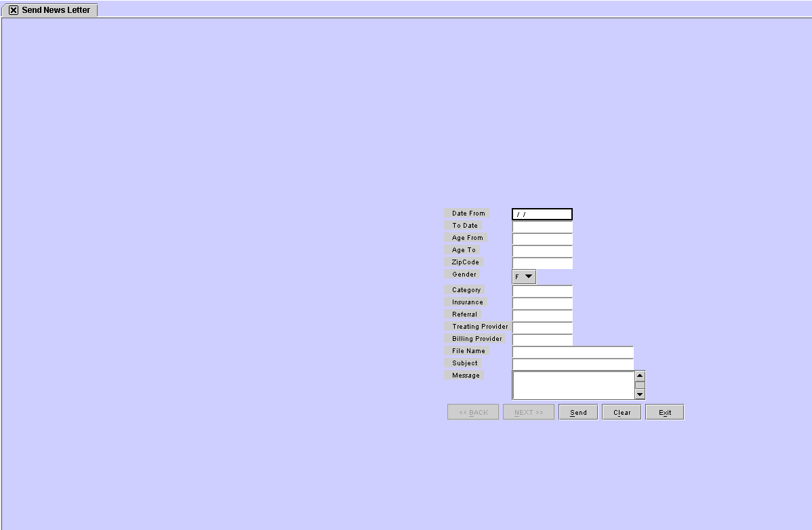Click the Billing Provider input field
Image resolution: width=812 pixels, height=530 pixels.
(542, 340)
